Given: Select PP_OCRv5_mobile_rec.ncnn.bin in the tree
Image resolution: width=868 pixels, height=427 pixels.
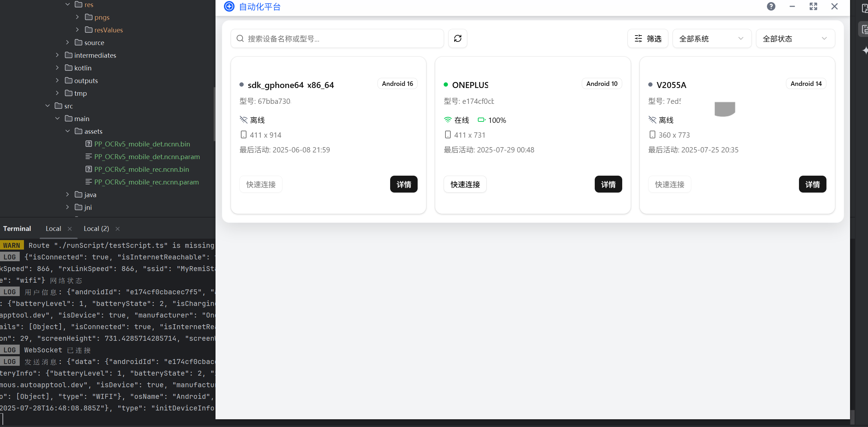Looking at the screenshot, I should point(142,169).
